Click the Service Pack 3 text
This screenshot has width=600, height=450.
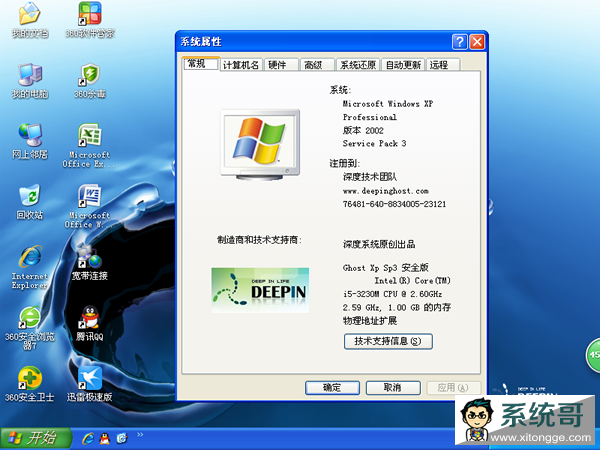374,143
